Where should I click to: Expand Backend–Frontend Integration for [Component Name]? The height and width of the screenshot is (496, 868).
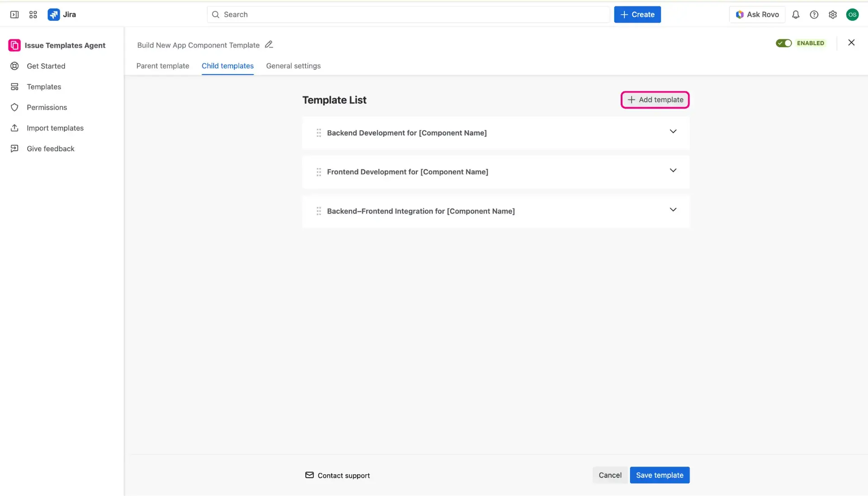pos(673,210)
